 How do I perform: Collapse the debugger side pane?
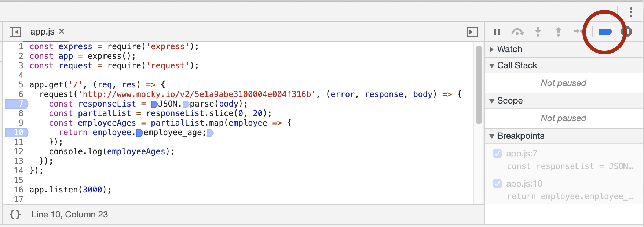click(x=472, y=32)
